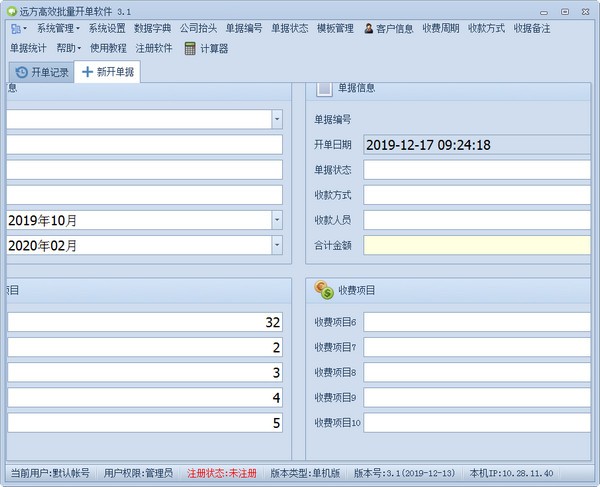Click the 单据状态 input field
Screen dimensions: 600x487
click(477, 170)
